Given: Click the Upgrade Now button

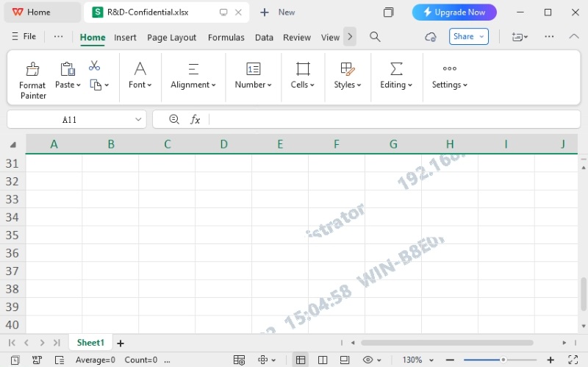Looking at the screenshot, I should [x=454, y=13].
